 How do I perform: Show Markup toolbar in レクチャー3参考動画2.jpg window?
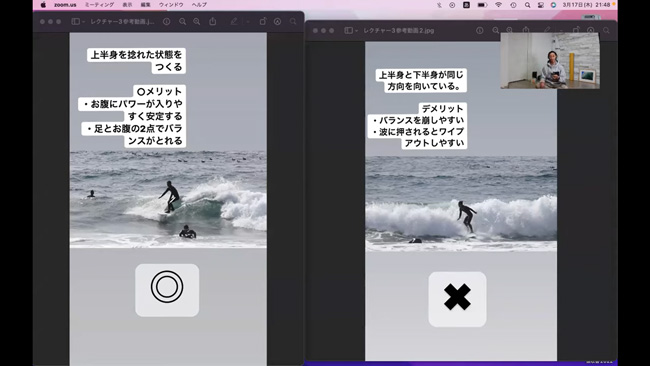click(591, 30)
